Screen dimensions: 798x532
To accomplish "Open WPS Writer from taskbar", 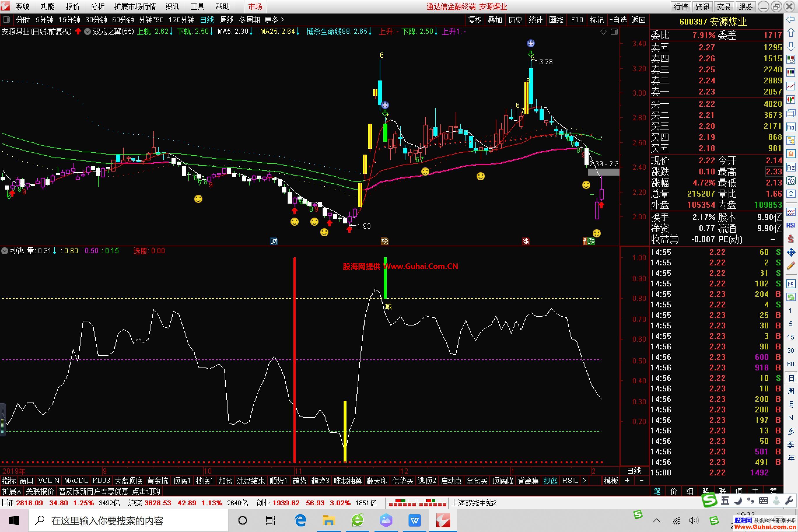I will click(415, 520).
